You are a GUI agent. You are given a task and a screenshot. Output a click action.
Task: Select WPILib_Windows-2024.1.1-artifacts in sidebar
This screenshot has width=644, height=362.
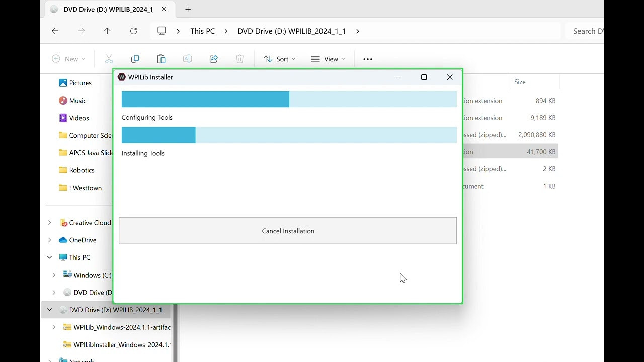[117, 327]
